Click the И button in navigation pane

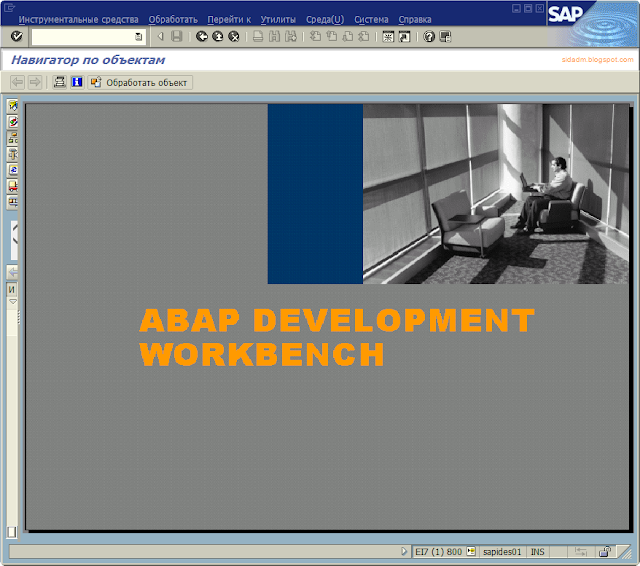[12, 289]
